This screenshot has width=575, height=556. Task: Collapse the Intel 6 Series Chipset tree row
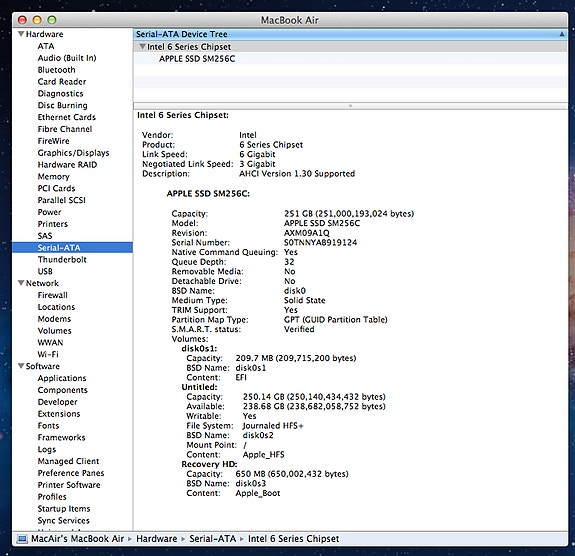pyautogui.click(x=142, y=47)
